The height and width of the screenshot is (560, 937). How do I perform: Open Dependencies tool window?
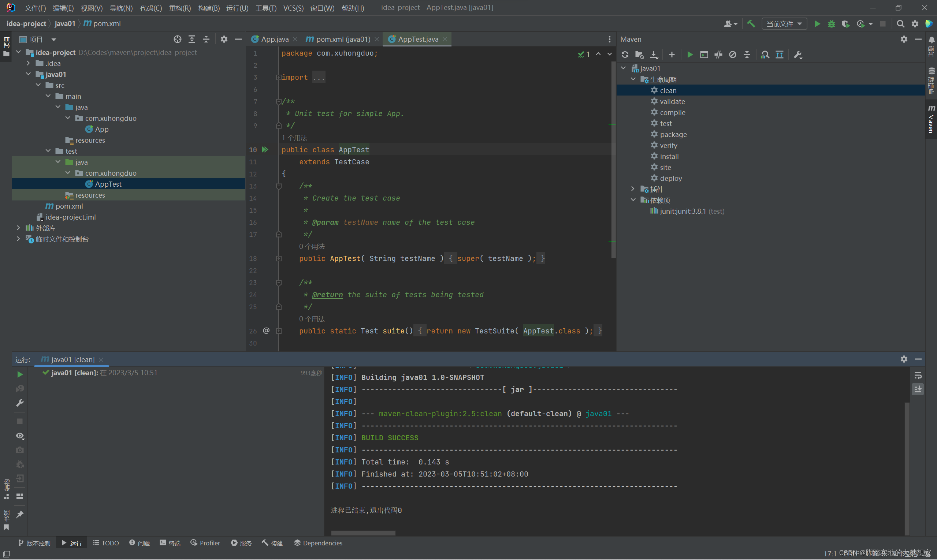tap(318, 543)
